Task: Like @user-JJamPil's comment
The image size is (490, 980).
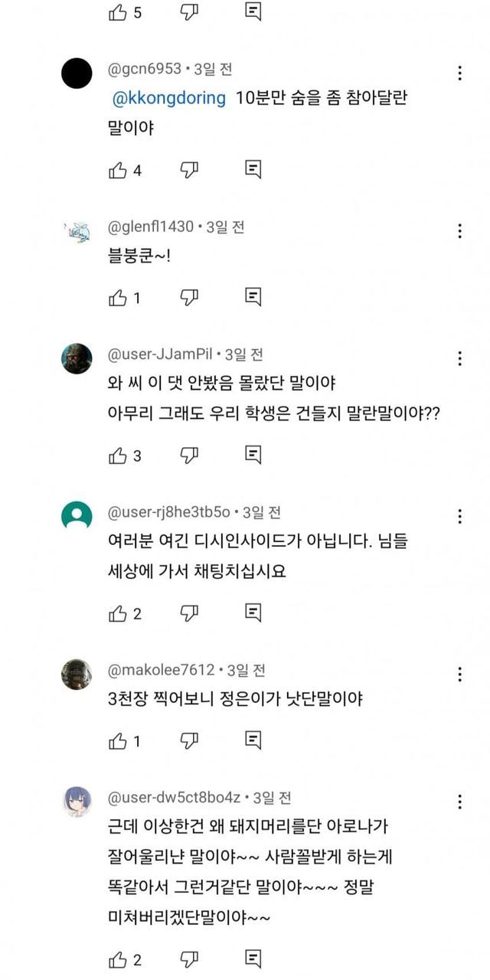Action: point(118,456)
